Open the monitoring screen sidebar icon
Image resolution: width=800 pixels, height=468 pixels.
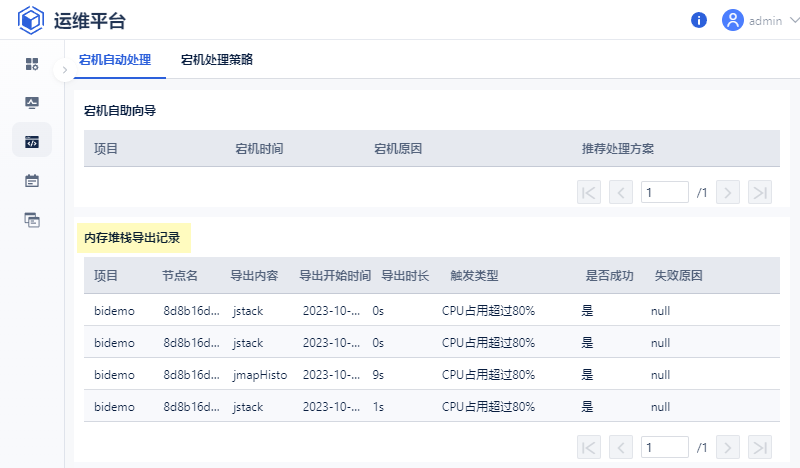[x=32, y=103]
